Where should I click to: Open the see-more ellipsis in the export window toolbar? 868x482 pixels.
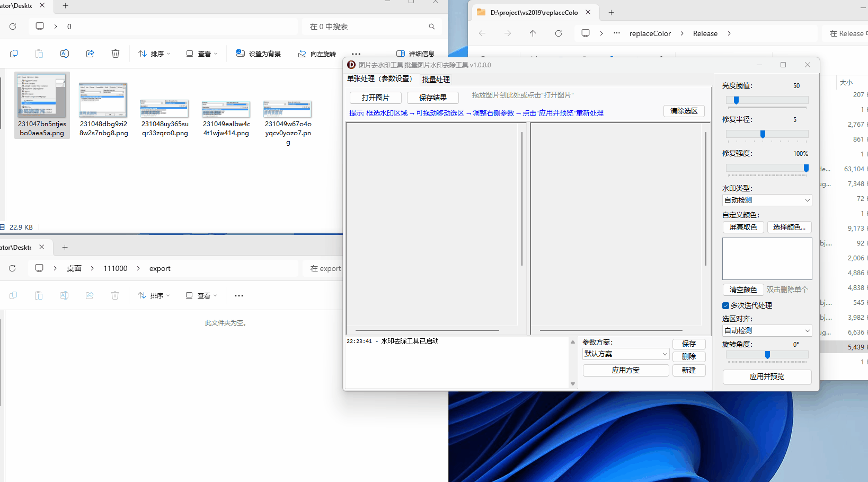pos(238,295)
